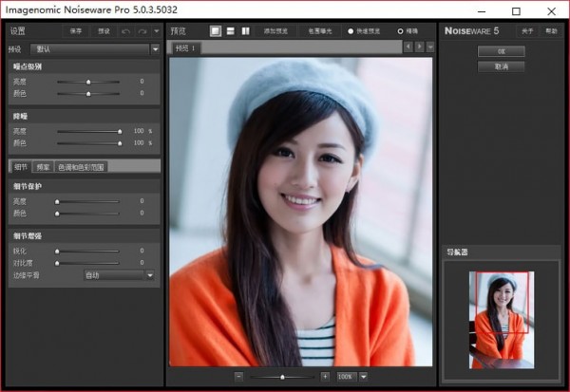Go to next preview tab arrow
Viewport: 570px width, 392px height.
pyautogui.click(x=419, y=47)
